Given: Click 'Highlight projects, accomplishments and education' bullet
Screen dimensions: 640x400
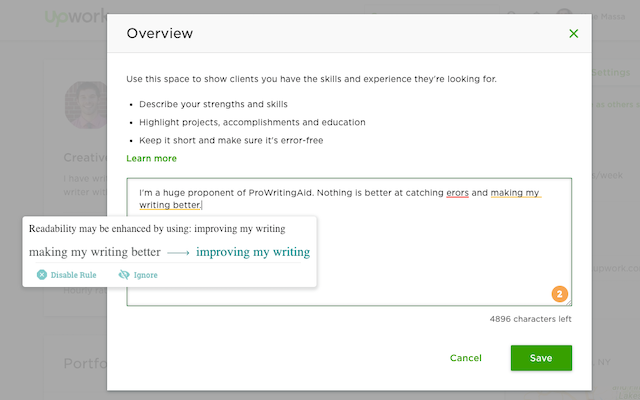Looking at the screenshot, I should [252, 122].
